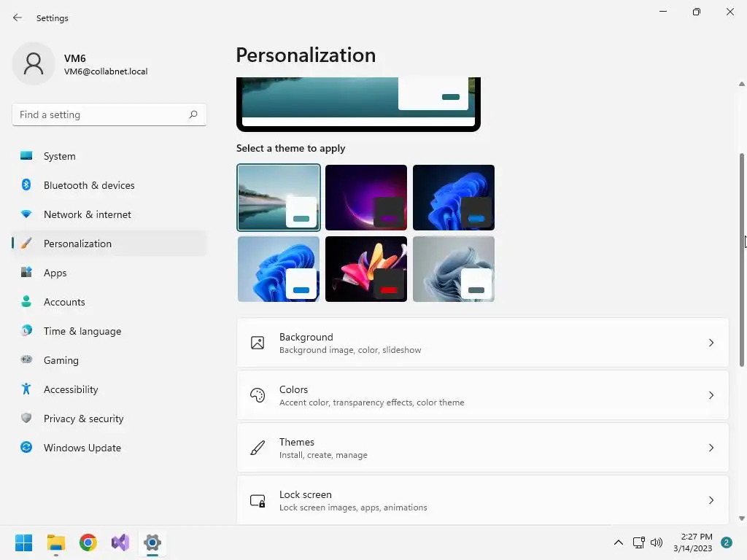Viewport: 747px width, 560px height.
Task: Click the Personalization sidebar item
Action: (109, 244)
